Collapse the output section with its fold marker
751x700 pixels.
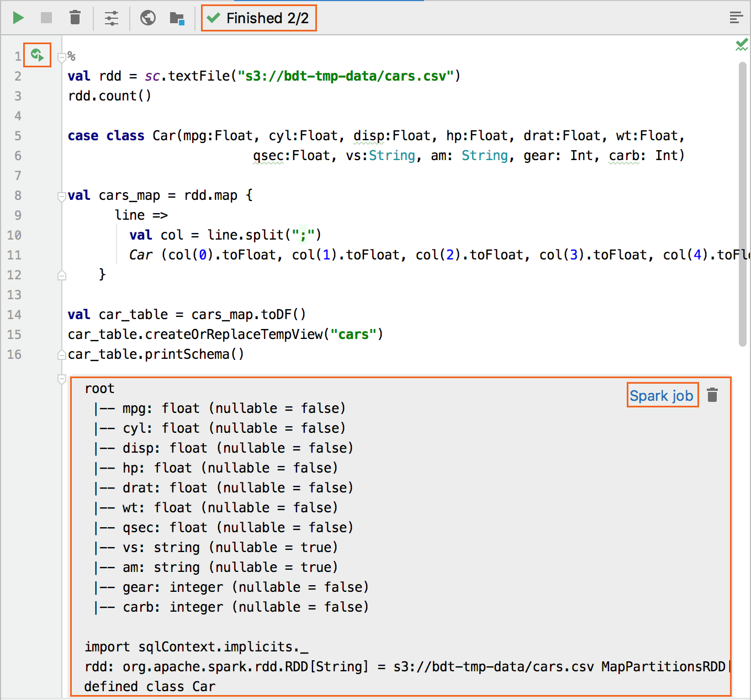click(62, 379)
